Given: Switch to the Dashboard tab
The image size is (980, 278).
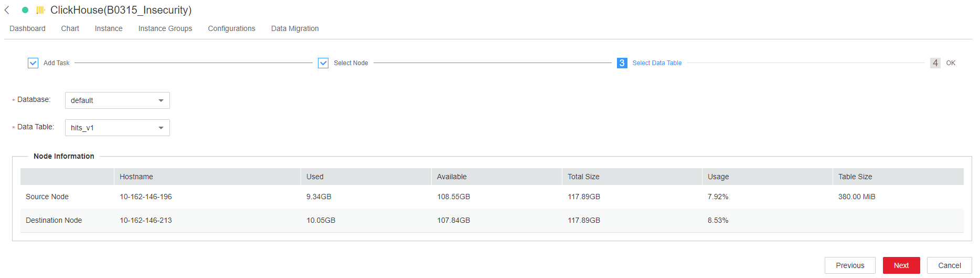Looking at the screenshot, I should coord(27,28).
